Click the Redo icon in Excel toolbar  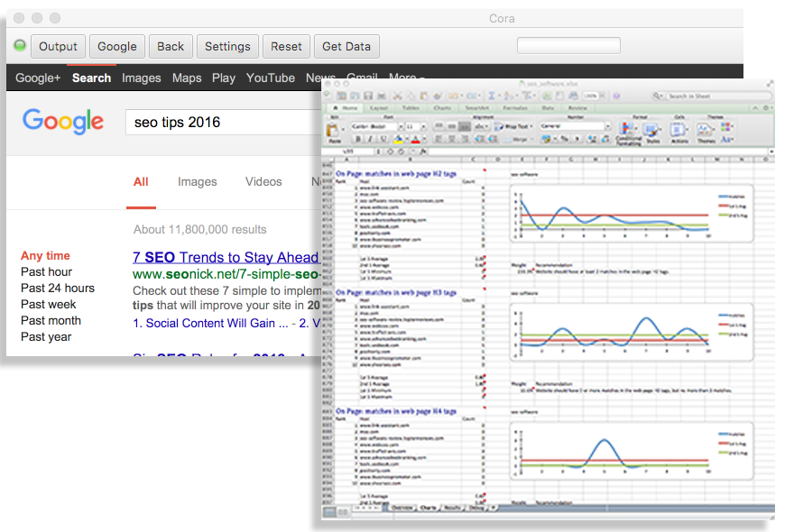(471, 96)
